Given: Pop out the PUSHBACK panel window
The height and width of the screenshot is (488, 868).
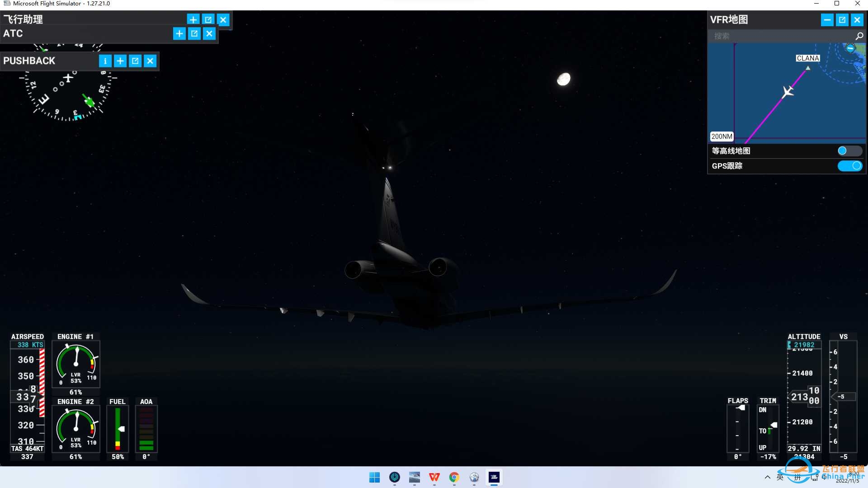Looking at the screenshot, I should [x=135, y=61].
